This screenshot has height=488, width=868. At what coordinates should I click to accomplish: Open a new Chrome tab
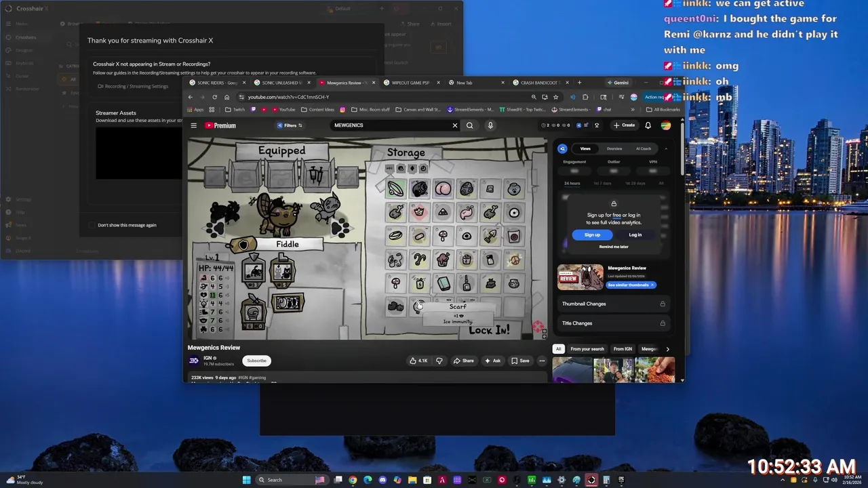coord(579,83)
